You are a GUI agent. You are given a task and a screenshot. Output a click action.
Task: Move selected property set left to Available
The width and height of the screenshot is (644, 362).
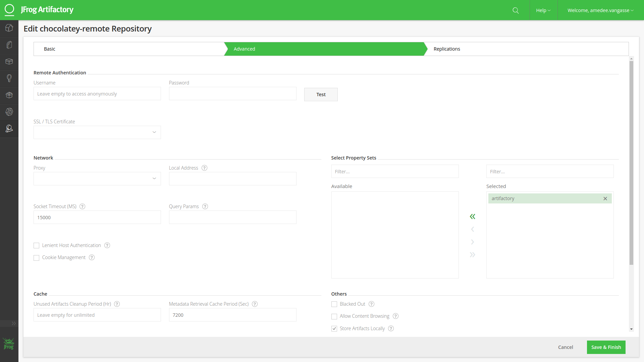472,229
